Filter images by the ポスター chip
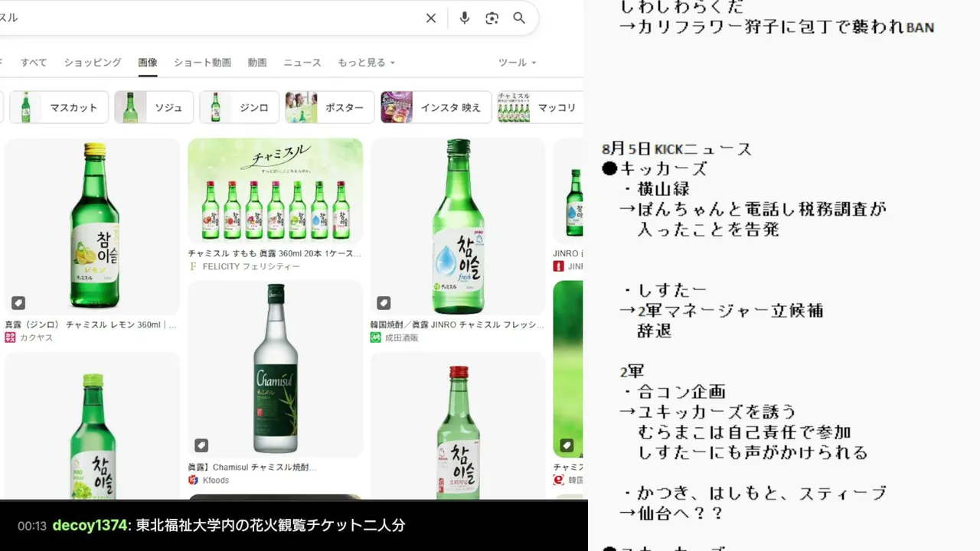Image resolution: width=980 pixels, height=551 pixels. 329,107
